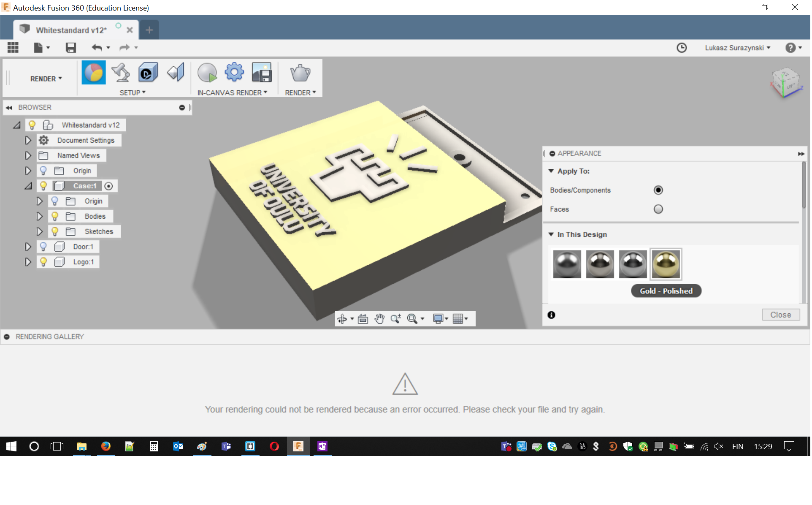Open the SETUP menu
This screenshot has width=812, height=505.
coord(133,93)
